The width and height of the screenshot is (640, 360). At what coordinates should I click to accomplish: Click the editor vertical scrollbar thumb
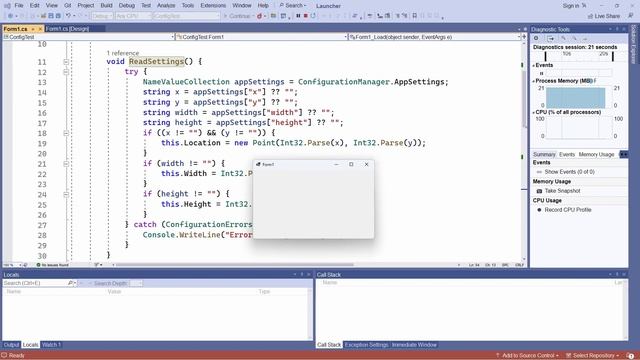(x=524, y=100)
